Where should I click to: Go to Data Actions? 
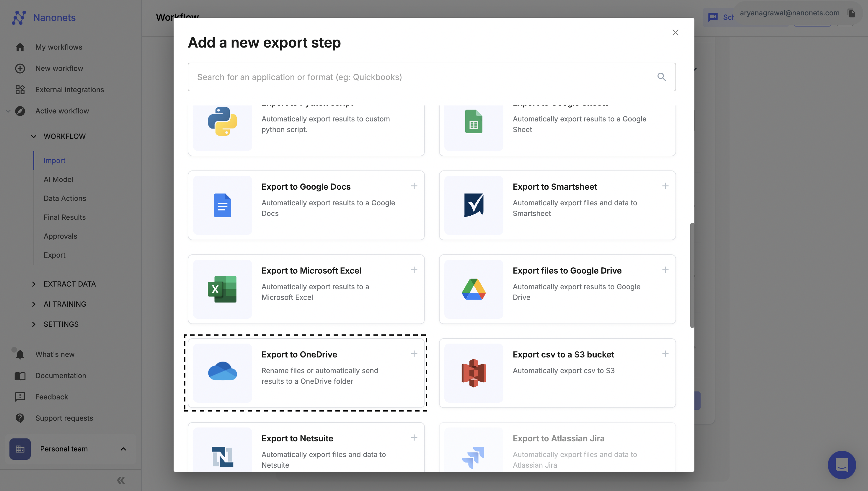65,199
